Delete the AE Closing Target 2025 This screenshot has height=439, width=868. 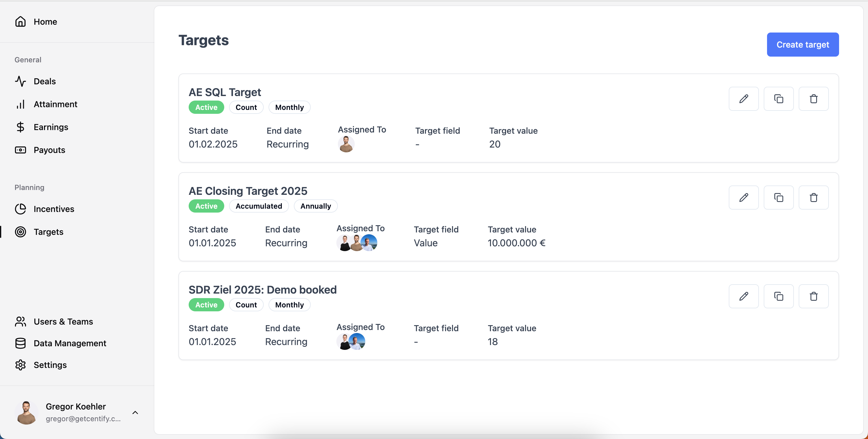click(813, 197)
